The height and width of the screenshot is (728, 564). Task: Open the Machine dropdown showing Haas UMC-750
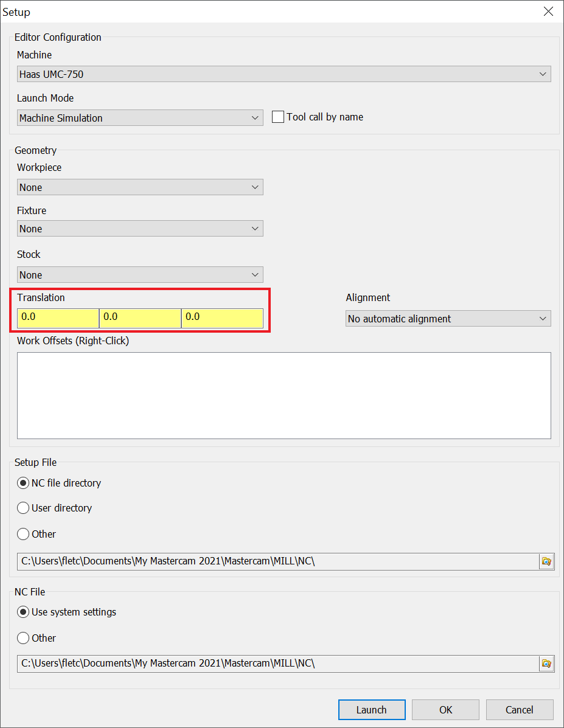point(284,74)
